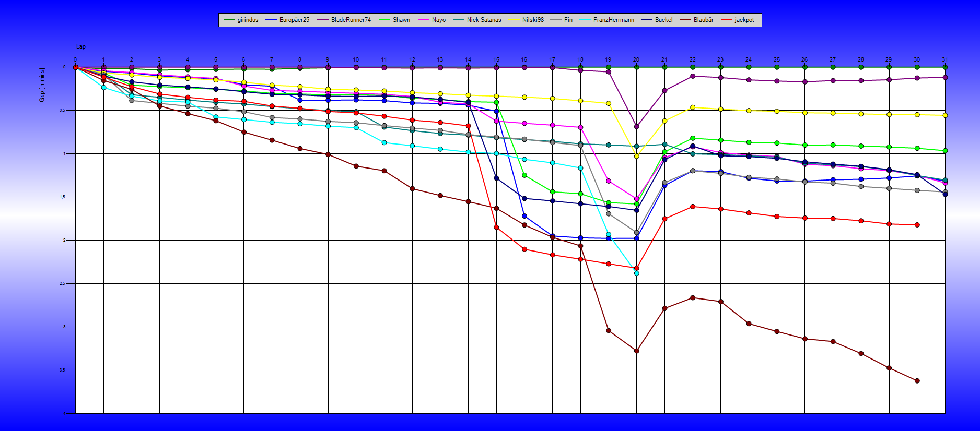Click BladeRunner74's purple point at lap 20
This screenshot has width=980, height=431.
636,126
